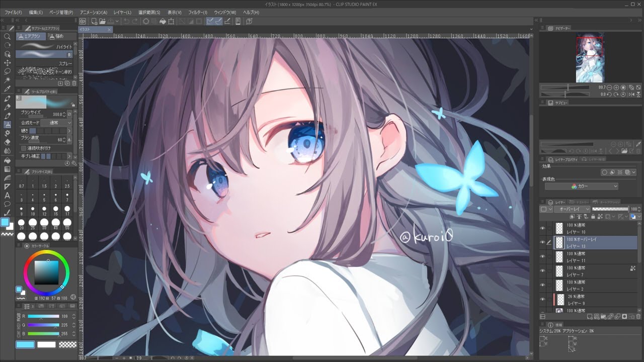The height and width of the screenshot is (362, 644).
Task: Open save options dropdown arrow
Action: pyautogui.click(x=117, y=21)
